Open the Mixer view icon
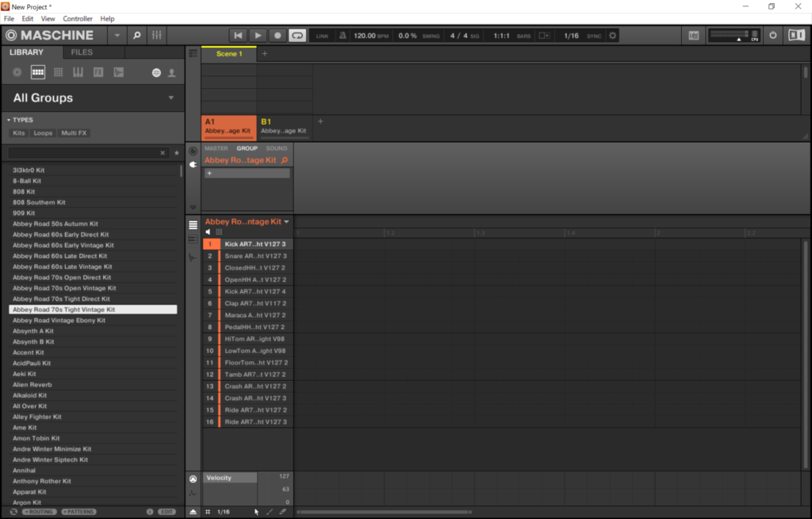Viewport: 812px width, 519px height. (x=157, y=36)
